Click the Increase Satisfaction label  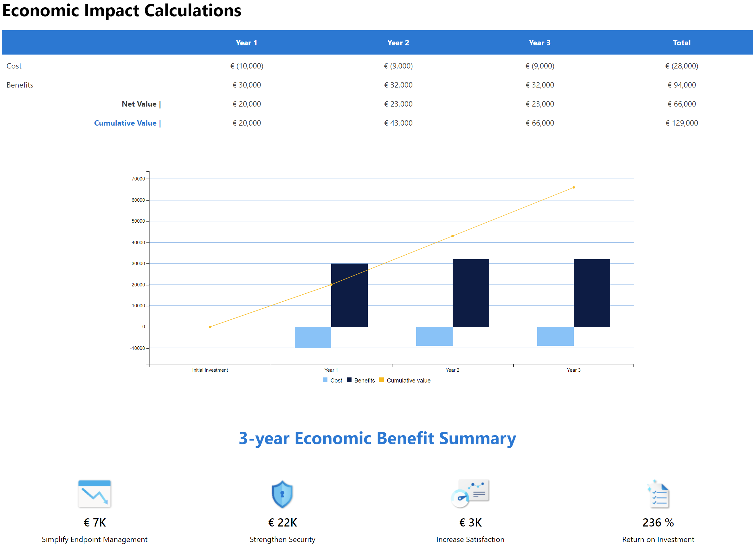click(x=470, y=540)
